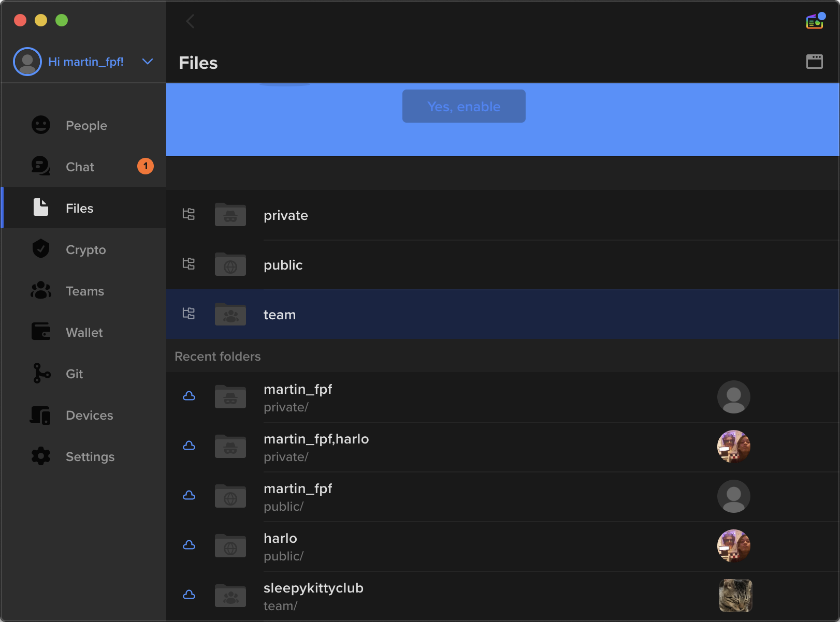The height and width of the screenshot is (622, 840).
Task: Click the unread Chat badge showing 1
Action: pos(146,166)
